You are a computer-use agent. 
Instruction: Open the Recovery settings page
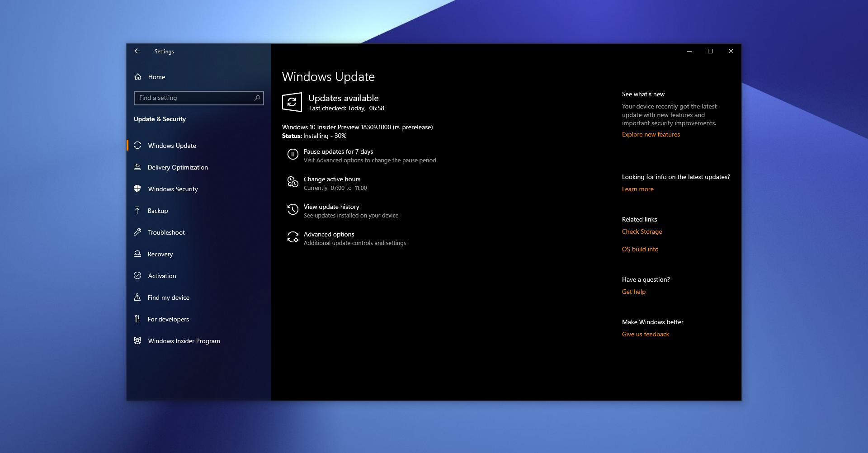(x=199, y=254)
